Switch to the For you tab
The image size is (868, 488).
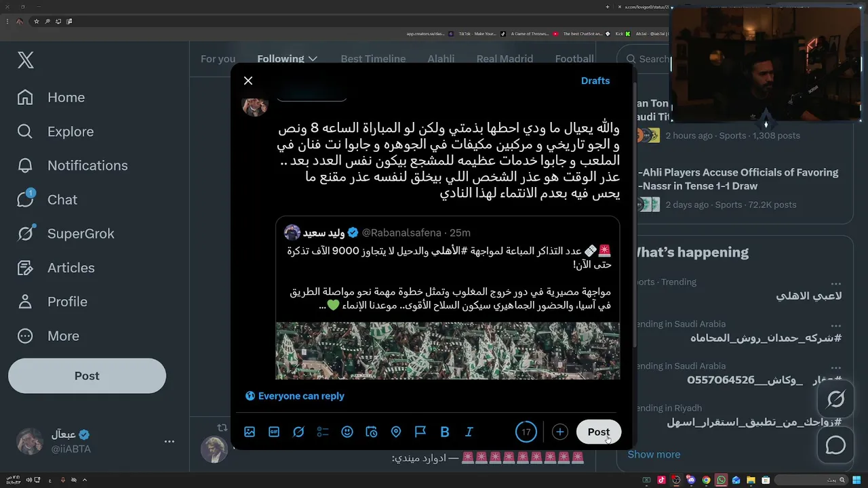pyautogui.click(x=218, y=59)
